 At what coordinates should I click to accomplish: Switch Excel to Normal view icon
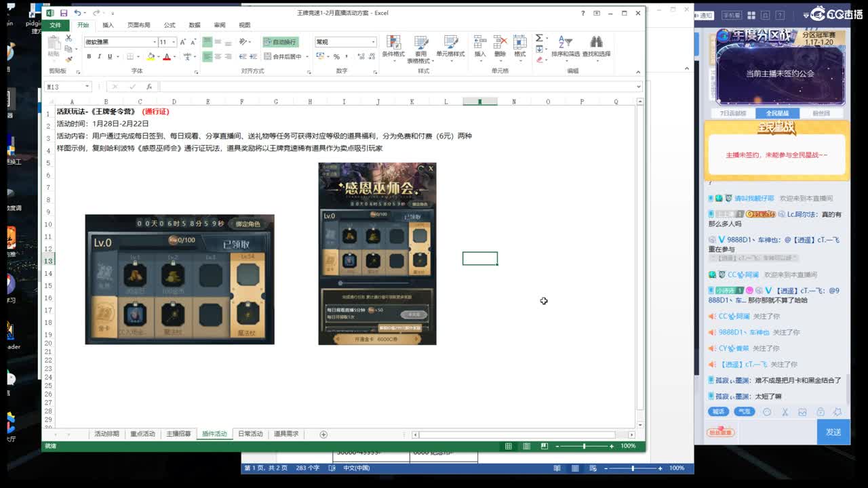[508, 446]
